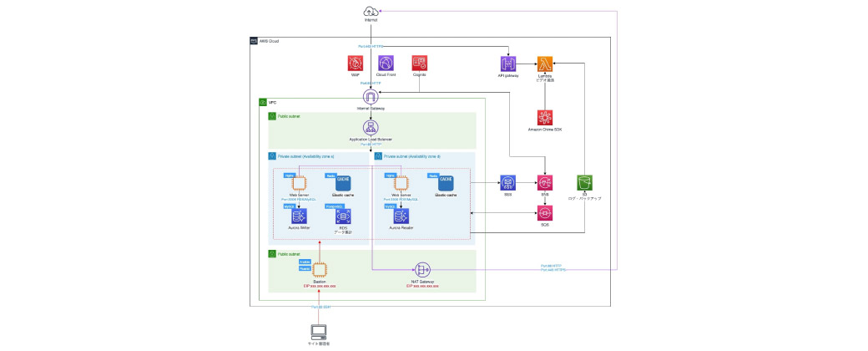This screenshot has height=351, width=868.
Task: Click the Internet cloud icon
Action: 371,10
